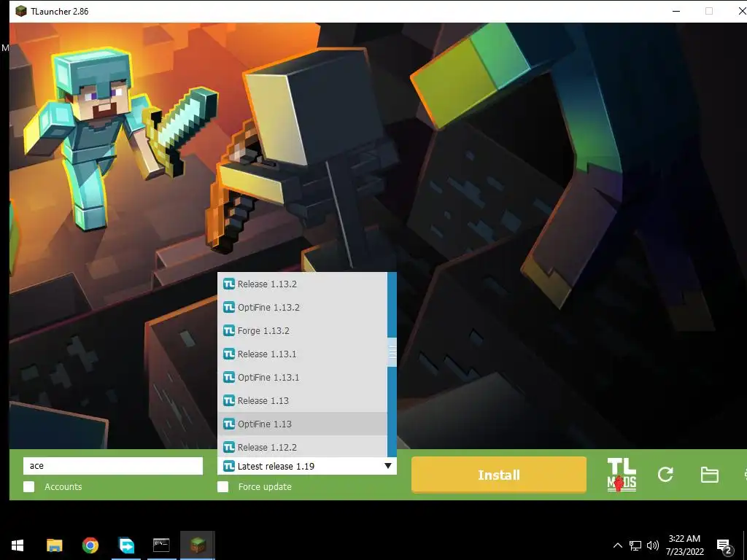Click the Accounts label

point(63,486)
